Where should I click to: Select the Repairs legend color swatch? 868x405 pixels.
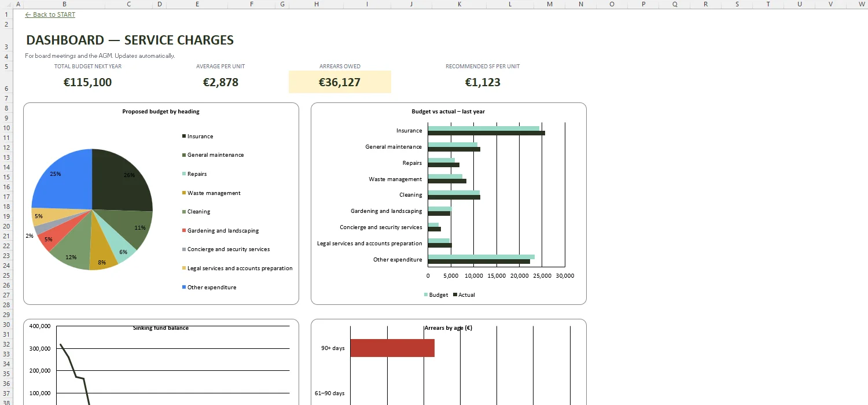point(184,174)
